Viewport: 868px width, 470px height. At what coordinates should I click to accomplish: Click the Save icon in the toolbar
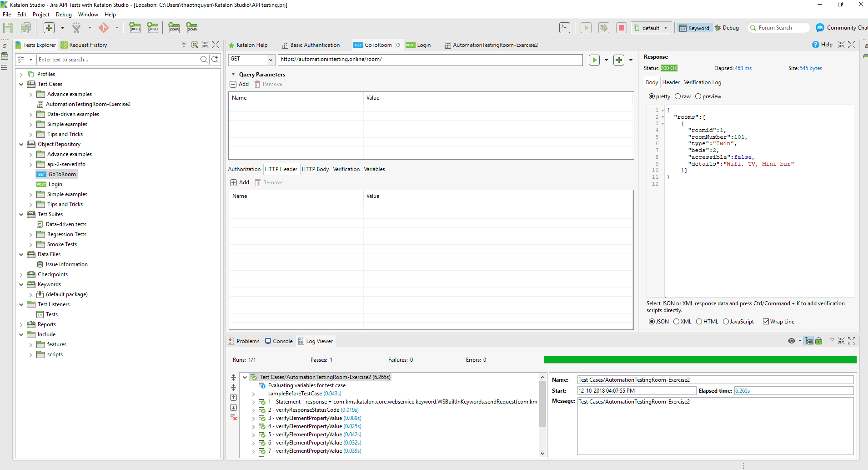[8, 28]
